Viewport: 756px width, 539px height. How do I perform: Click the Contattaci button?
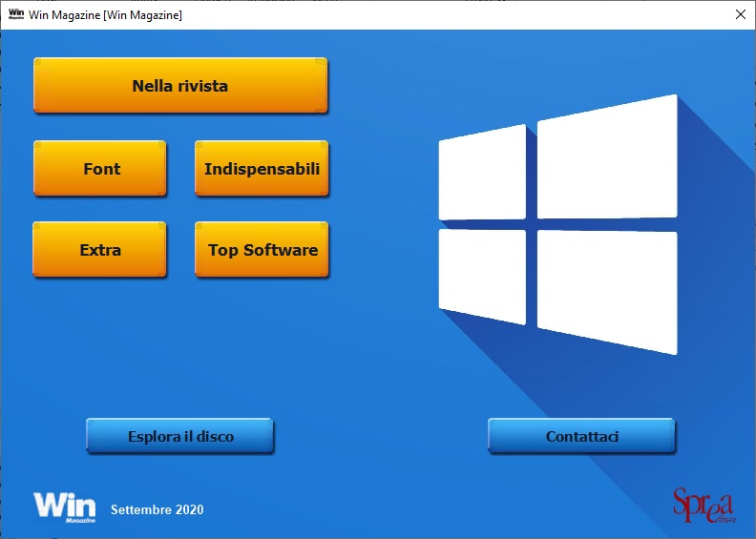point(581,436)
